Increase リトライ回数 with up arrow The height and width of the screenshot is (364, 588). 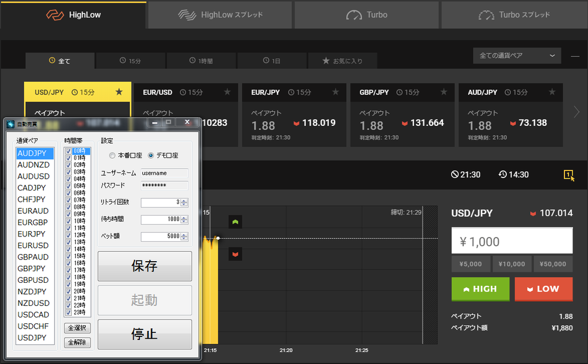pyautogui.click(x=184, y=201)
